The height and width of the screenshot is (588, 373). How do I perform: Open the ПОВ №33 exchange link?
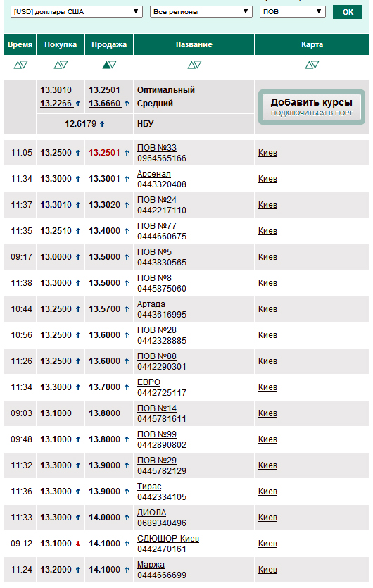click(157, 148)
